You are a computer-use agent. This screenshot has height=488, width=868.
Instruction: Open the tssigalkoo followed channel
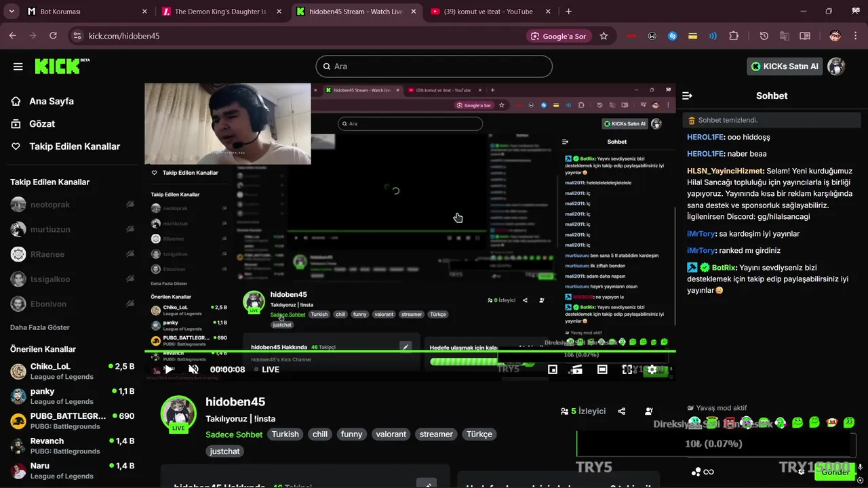pos(71,279)
